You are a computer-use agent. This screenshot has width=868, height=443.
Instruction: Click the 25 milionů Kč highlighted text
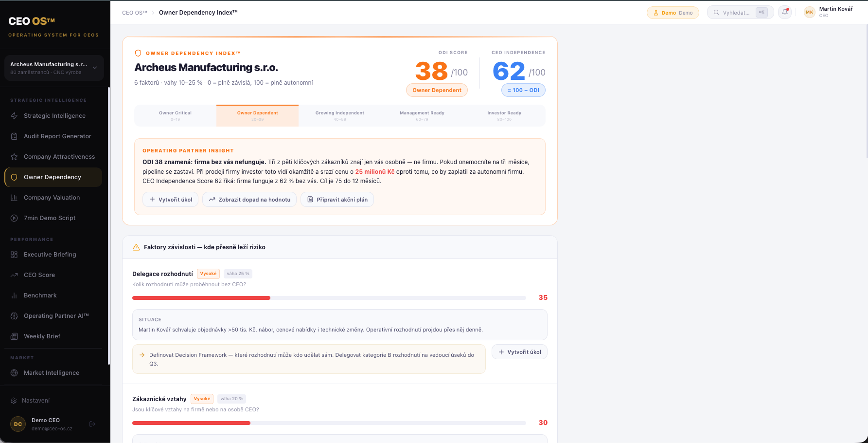(x=375, y=172)
